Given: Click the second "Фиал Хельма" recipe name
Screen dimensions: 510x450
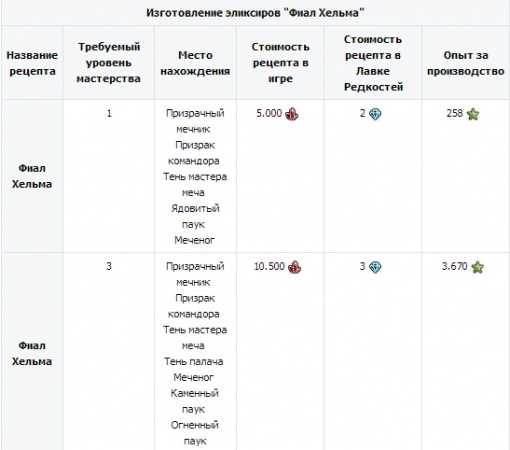Looking at the screenshot, I should point(32,353).
